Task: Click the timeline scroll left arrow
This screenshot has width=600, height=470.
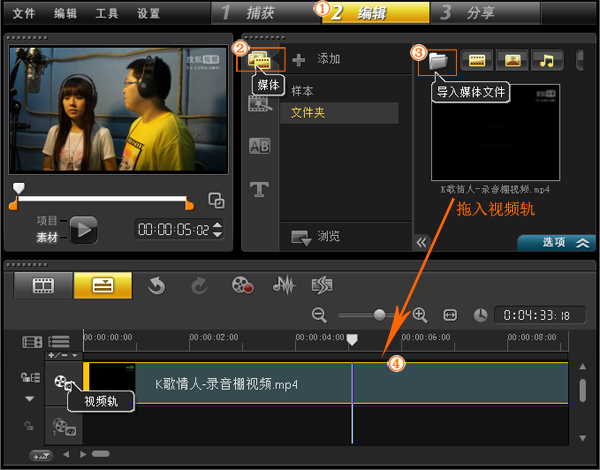Action: (66, 454)
